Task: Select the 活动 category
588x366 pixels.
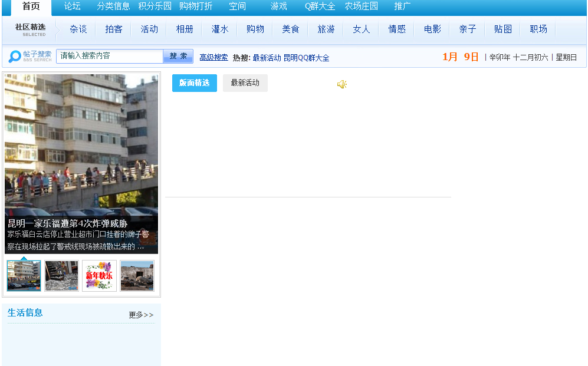Action: [149, 29]
